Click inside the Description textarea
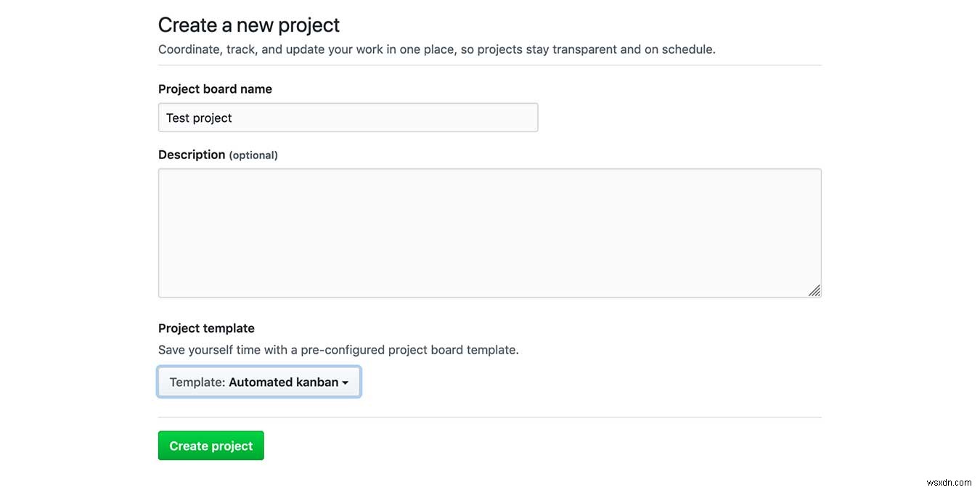980x490 pixels. [490, 232]
